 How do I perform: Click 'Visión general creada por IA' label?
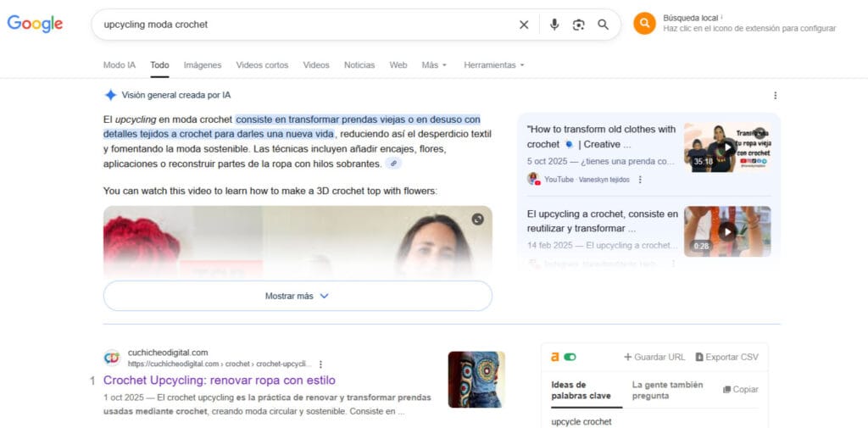tap(176, 95)
